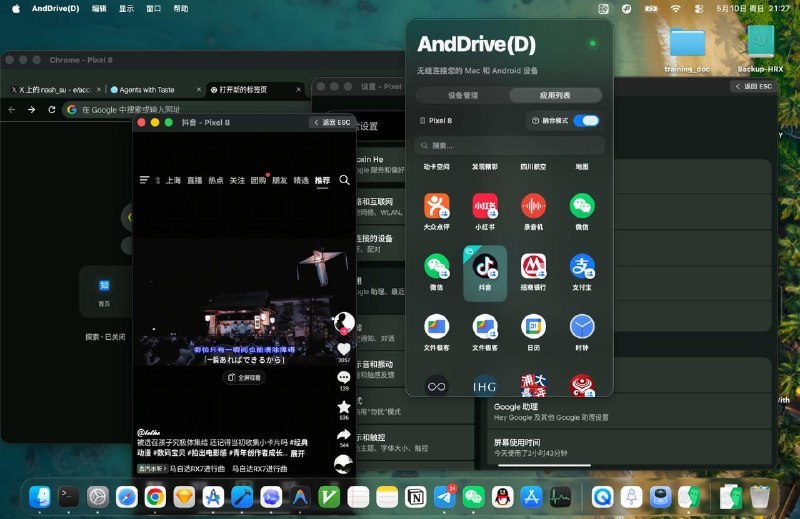This screenshot has height=519, width=800.
Task: Launch 大众点评 from the AndDrive app list
Action: (x=437, y=206)
